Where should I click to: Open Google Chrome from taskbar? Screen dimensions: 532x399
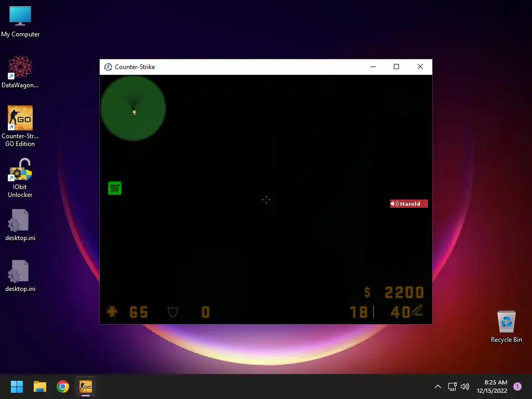tap(63, 387)
